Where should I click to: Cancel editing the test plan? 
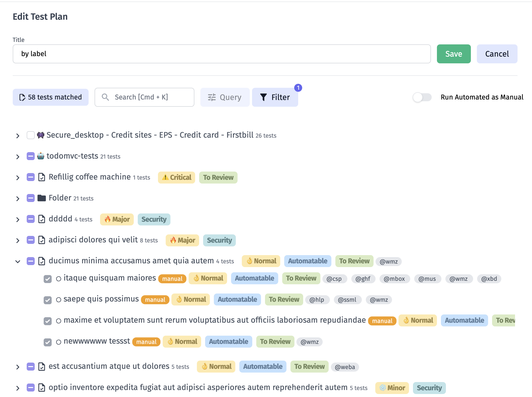(497, 54)
